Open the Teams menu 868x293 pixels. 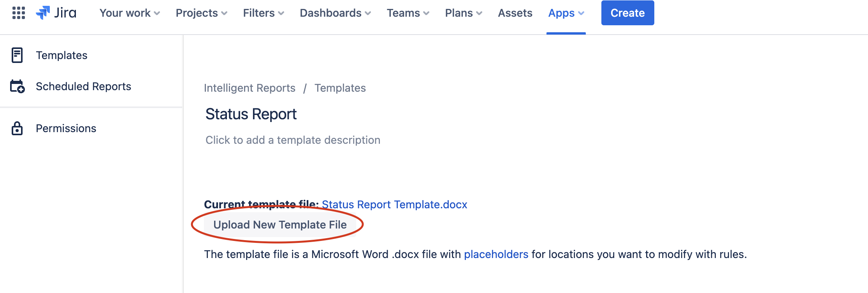407,12
